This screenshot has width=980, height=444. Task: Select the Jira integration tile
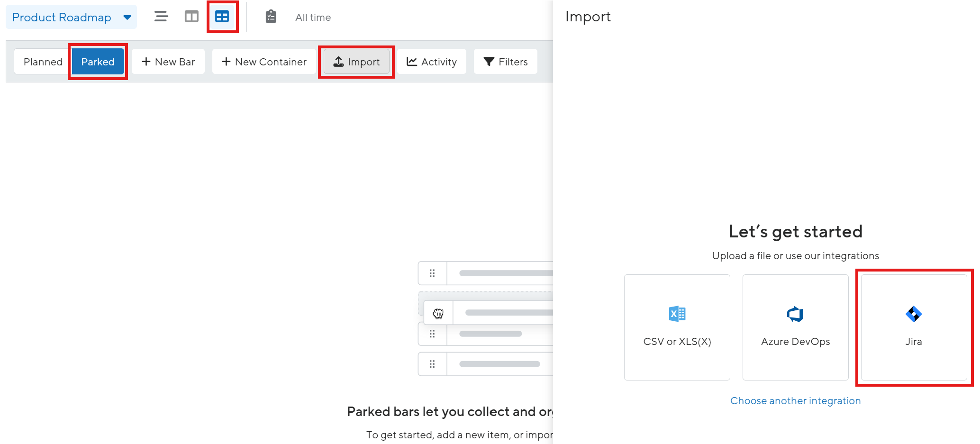coord(914,327)
